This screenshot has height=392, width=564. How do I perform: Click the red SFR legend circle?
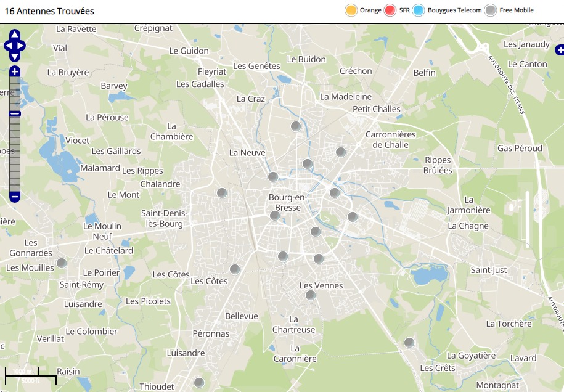(390, 10)
